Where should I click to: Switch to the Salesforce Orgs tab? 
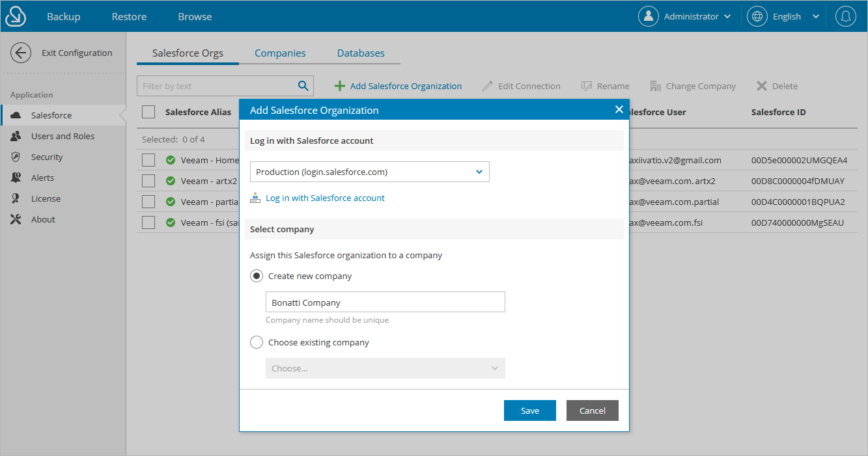(188, 53)
